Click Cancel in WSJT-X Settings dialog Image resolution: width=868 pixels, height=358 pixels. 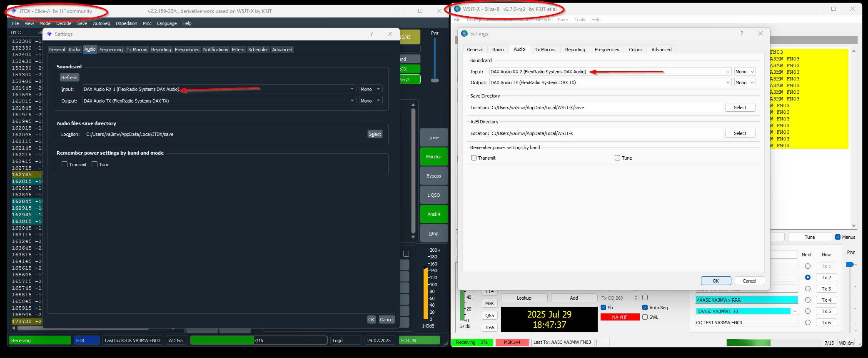[x=750, y=281]
